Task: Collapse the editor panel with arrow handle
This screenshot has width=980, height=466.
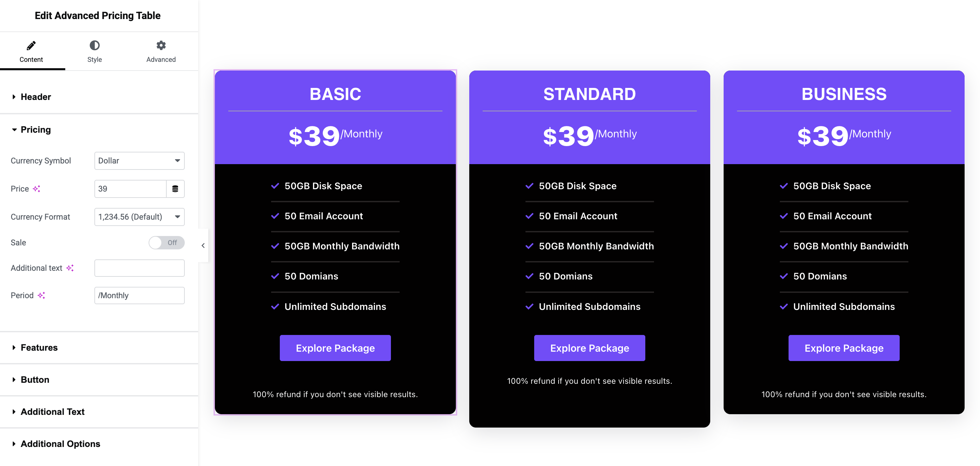Action: 203,246
